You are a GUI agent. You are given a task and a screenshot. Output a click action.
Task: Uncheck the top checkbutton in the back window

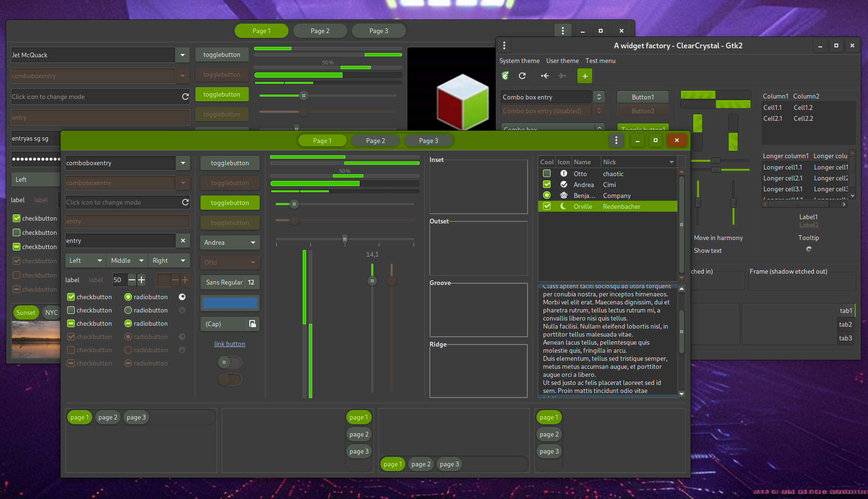tap(17, 218)
